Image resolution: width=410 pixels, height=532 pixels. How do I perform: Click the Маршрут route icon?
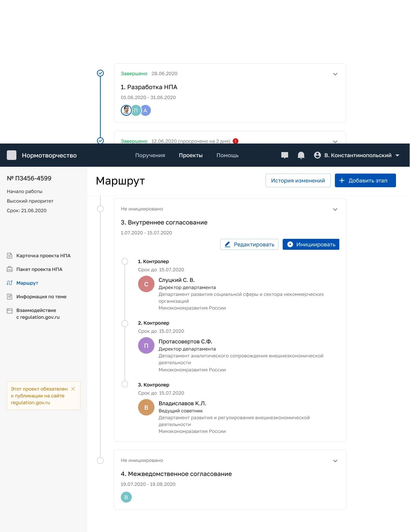pos(10,283)
